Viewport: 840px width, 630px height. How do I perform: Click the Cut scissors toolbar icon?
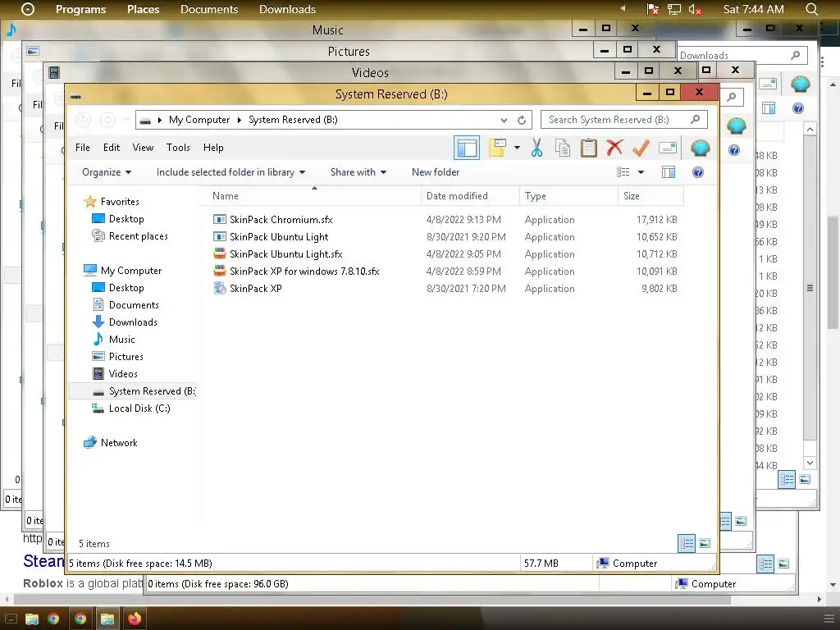click(x=536, y=148)
